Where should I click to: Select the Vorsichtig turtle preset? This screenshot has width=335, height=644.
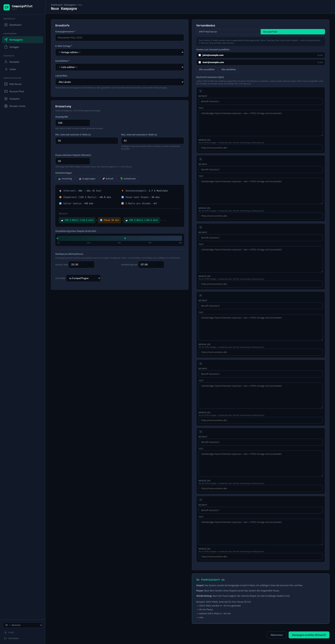[65, 179]
